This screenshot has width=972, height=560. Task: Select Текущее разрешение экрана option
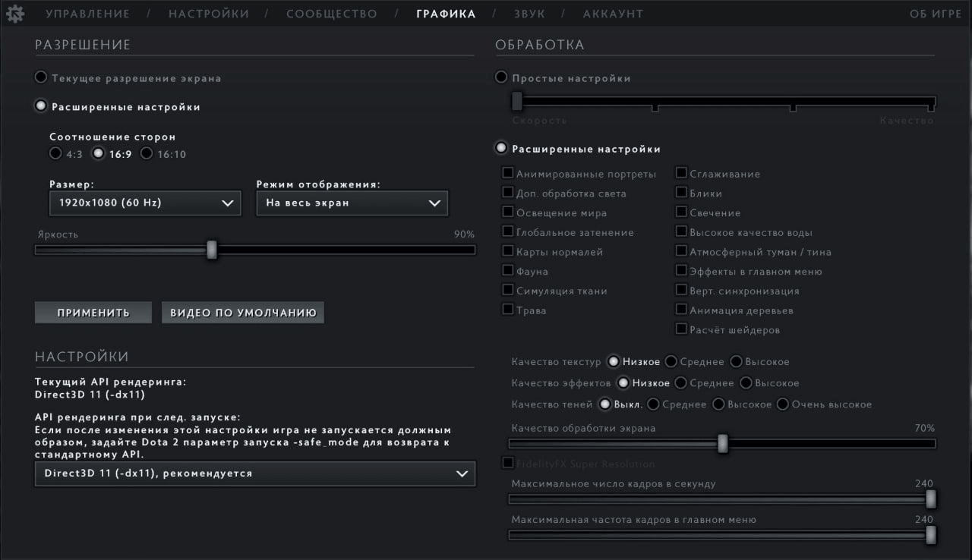(41, 78)
